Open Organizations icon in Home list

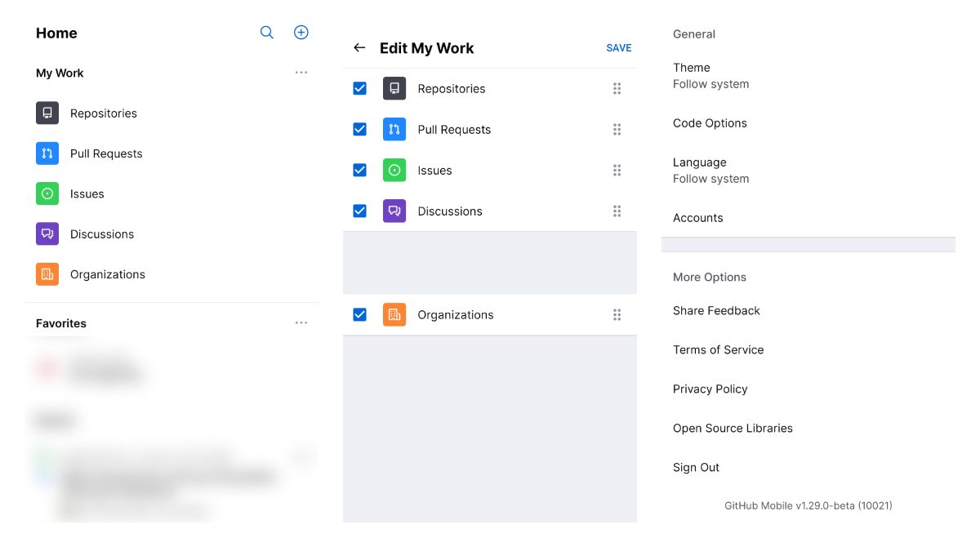[47, 274]
